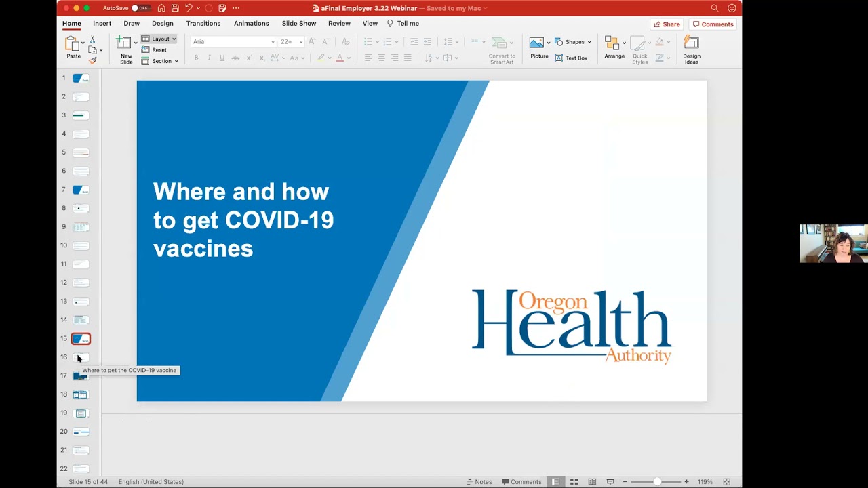This screenshot has height=488, width=868.
Task: Open the Layout dropdown
Action: pyautogui.click(x=159, y=39)
